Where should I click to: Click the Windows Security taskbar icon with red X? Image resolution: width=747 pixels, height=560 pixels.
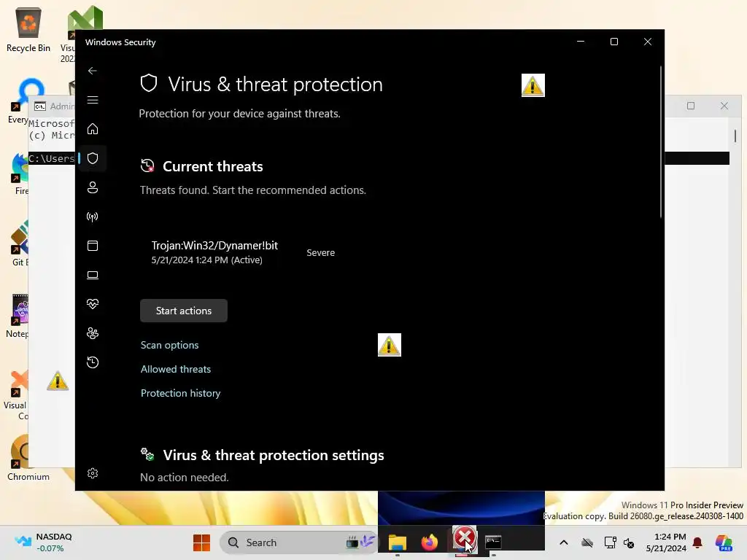point(464,539)
